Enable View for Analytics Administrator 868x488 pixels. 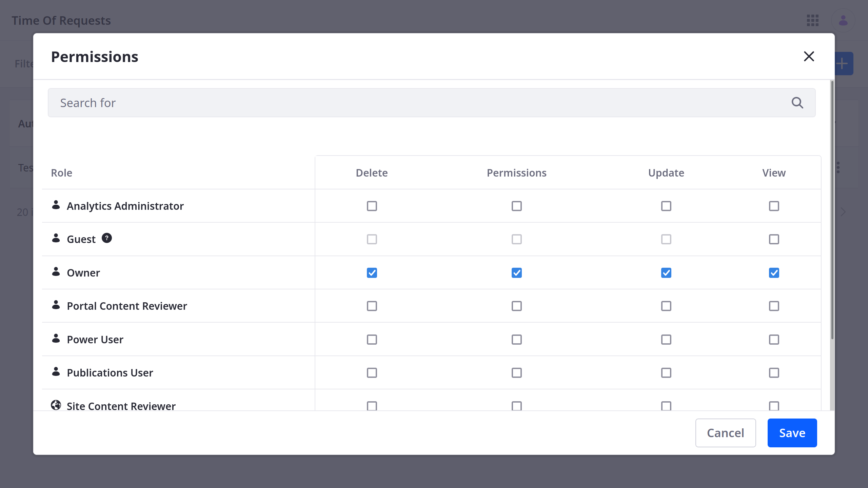coord(774,206)
